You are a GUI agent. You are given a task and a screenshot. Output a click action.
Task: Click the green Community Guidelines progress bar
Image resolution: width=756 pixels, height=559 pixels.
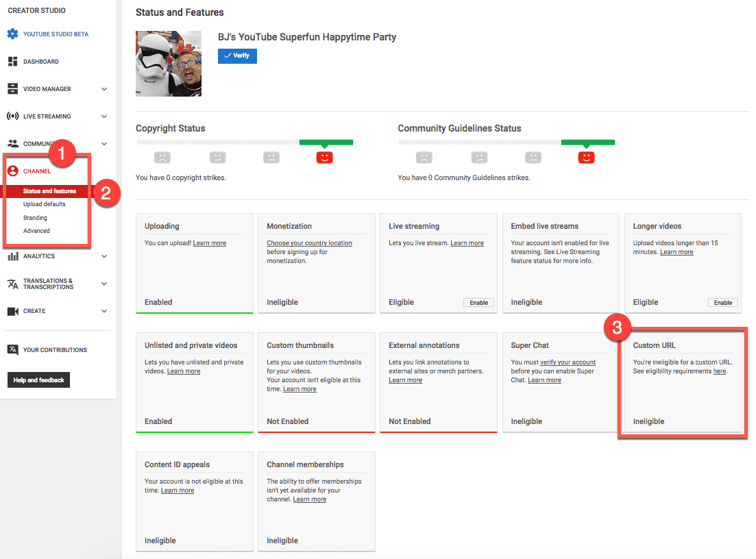point(587,142)
